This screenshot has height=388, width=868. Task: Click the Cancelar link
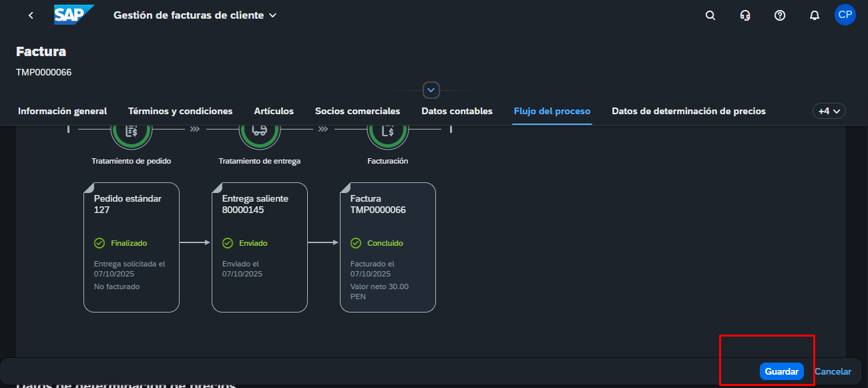833,371
